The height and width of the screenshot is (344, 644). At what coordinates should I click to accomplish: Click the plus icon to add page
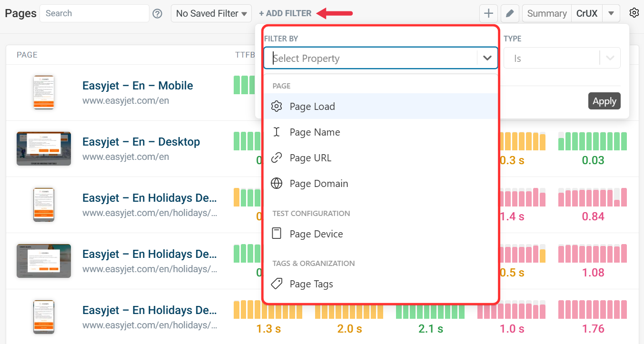click(x=488, y=14)
